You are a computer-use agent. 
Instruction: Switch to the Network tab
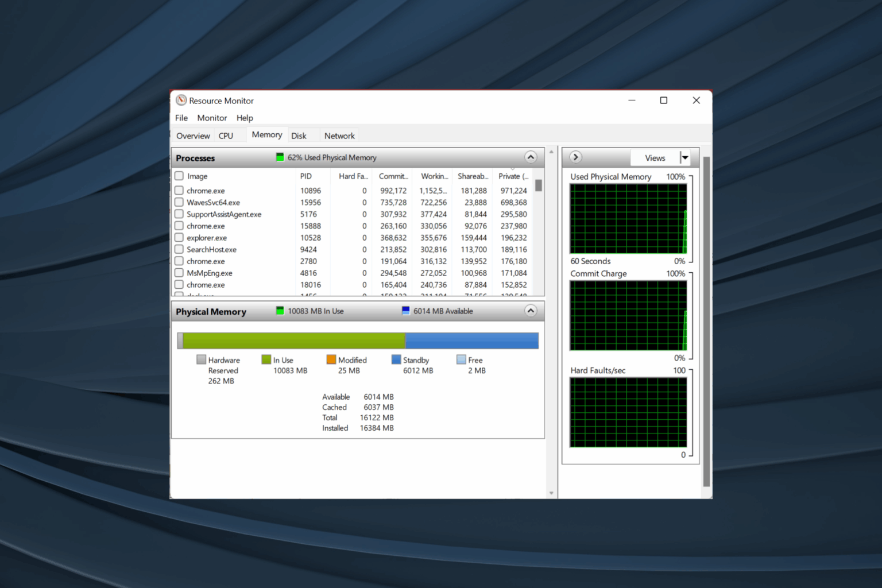pos(339,136)
